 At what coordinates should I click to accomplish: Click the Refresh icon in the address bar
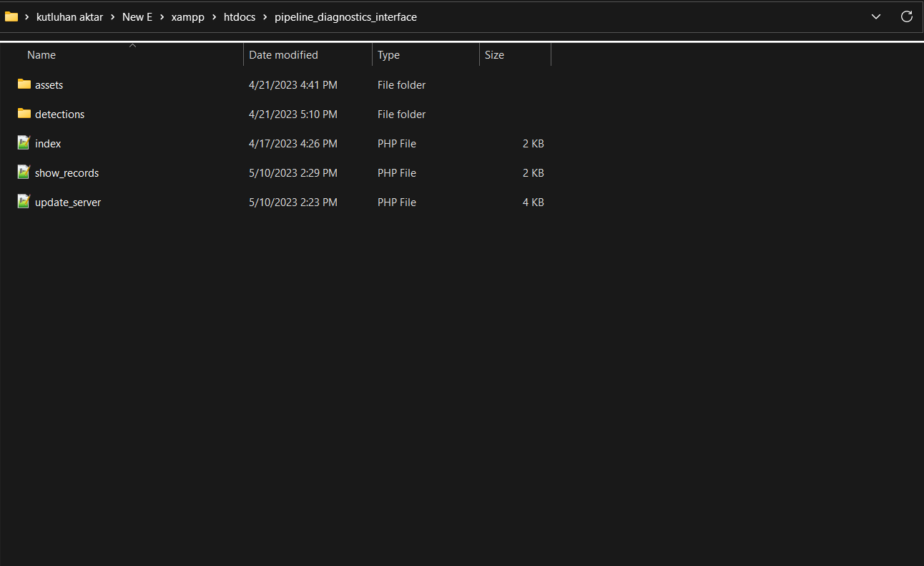click(906, 16)
